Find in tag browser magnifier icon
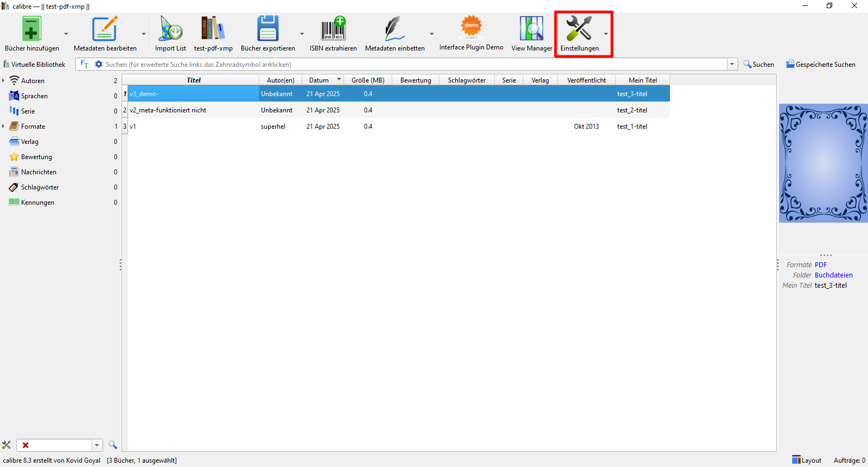This screenshot has width=868, height=467. [113, 445]
